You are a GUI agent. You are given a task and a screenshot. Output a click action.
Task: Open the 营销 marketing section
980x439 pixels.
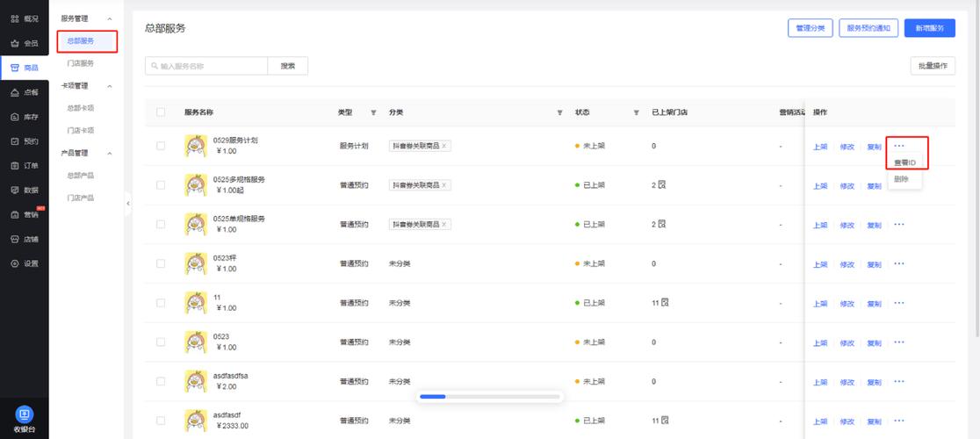(25, 214)
